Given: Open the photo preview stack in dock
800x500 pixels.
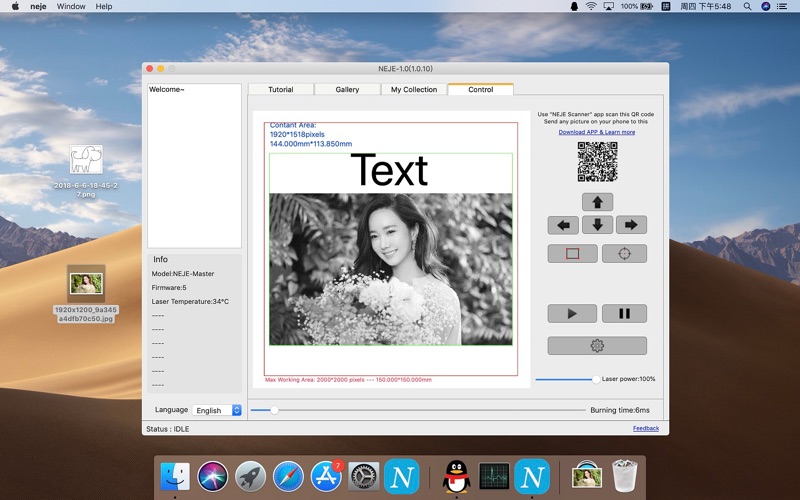Looking at the screenshot, I should 587,475.
